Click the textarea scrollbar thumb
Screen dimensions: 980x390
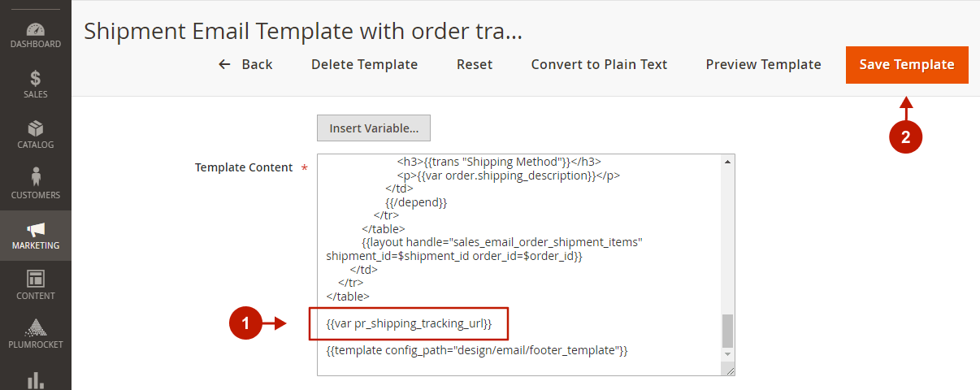pyautogui.click(x=728, y=331)
